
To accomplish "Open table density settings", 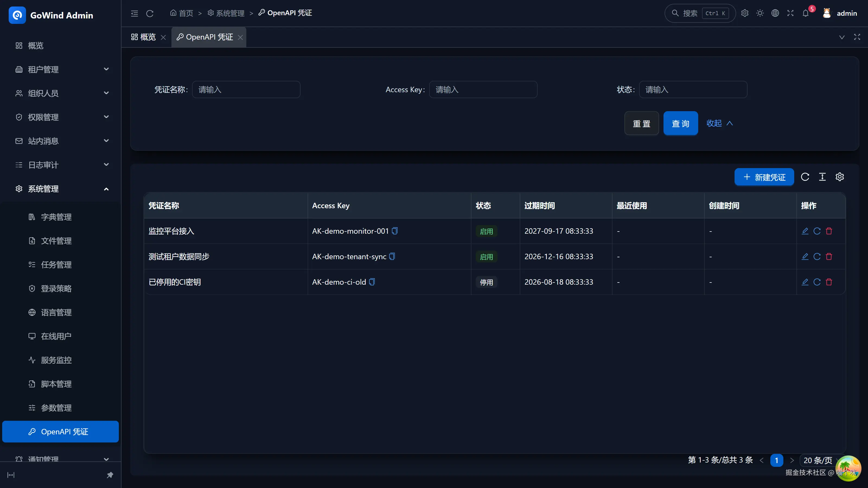I will tap(822, 177).
